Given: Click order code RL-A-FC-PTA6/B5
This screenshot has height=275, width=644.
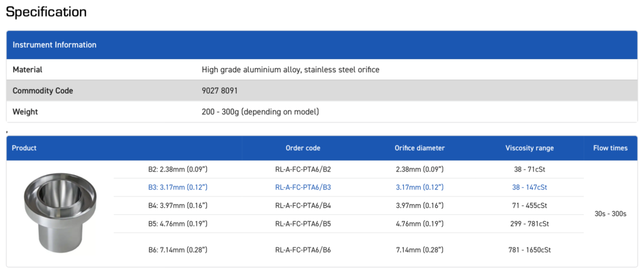Looking at the screenshot, I should pos(303,224).
